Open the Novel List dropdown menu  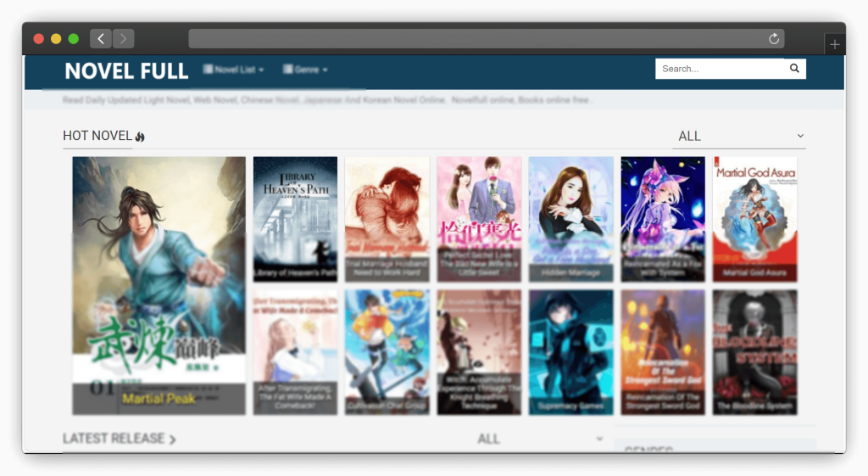tap(234, 70)
